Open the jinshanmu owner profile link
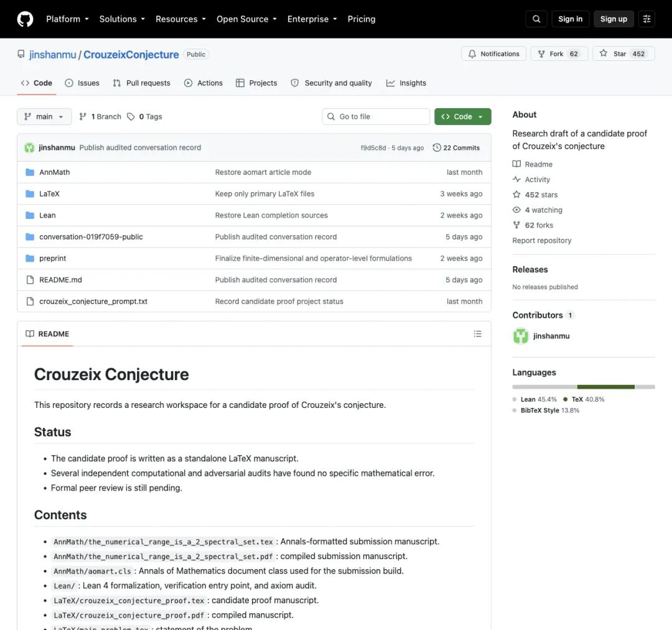Image resolution: width=672 pixels, height=630 pixels. tap(52, 54)
